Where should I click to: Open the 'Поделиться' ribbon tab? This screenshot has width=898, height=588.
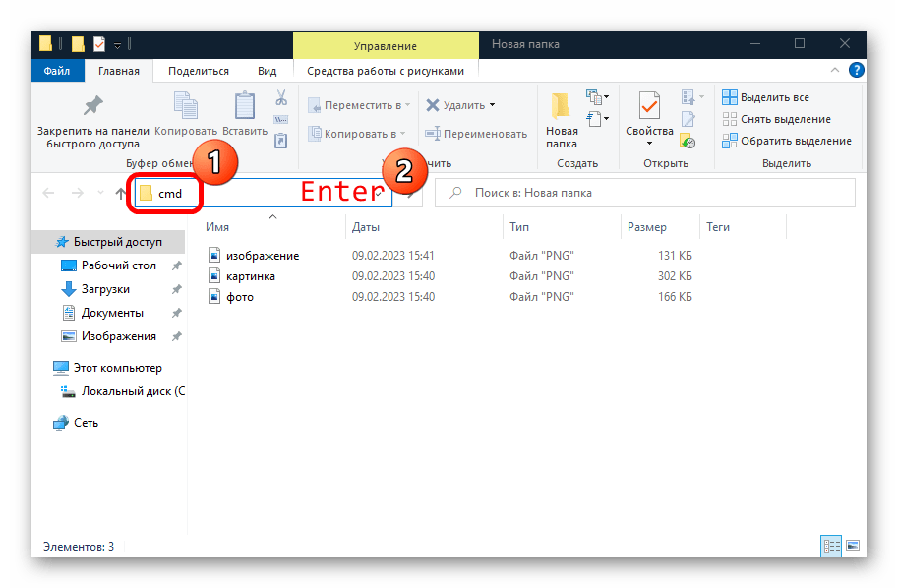point(198,71)
